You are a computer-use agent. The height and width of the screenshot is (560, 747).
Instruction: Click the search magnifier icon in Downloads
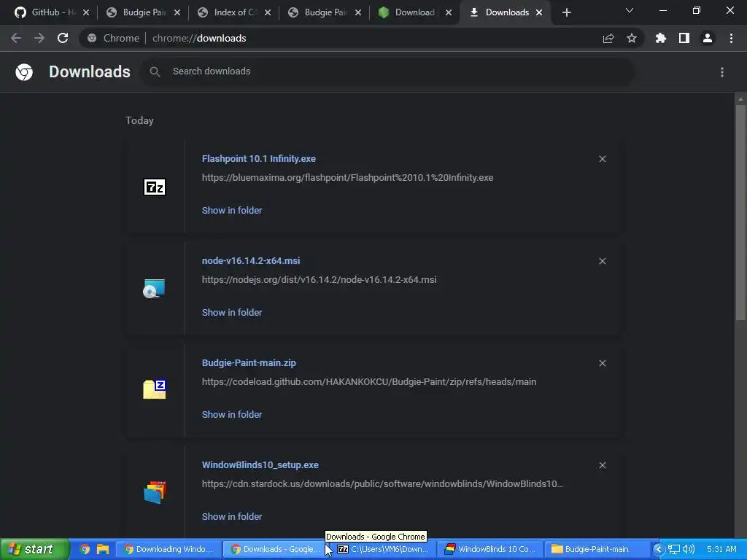tap(155, 71)
